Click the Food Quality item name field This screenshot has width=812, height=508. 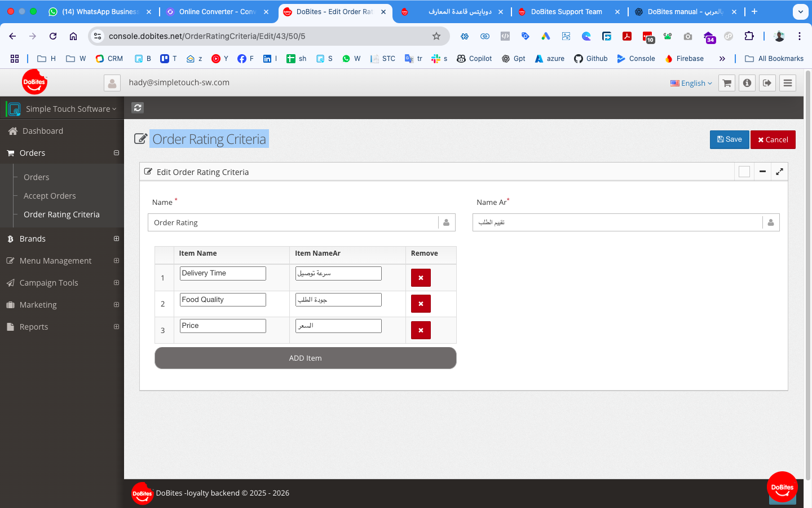pyautogui.click(x=223, y=300)
